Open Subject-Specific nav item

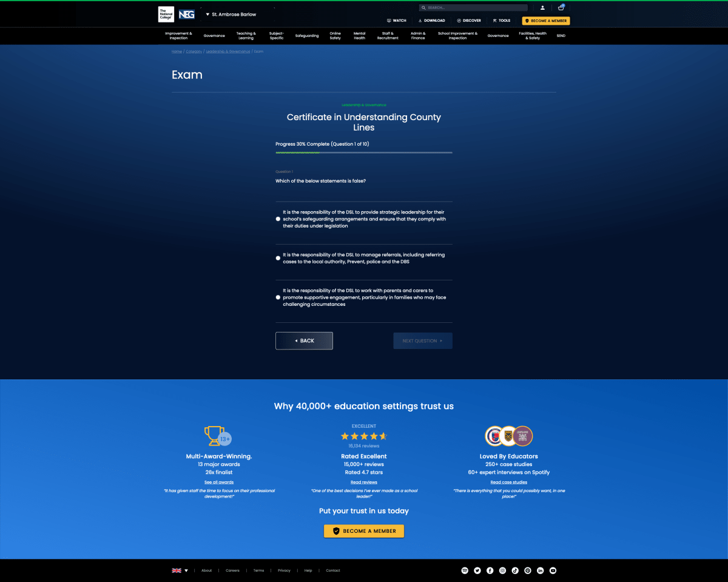277,36
